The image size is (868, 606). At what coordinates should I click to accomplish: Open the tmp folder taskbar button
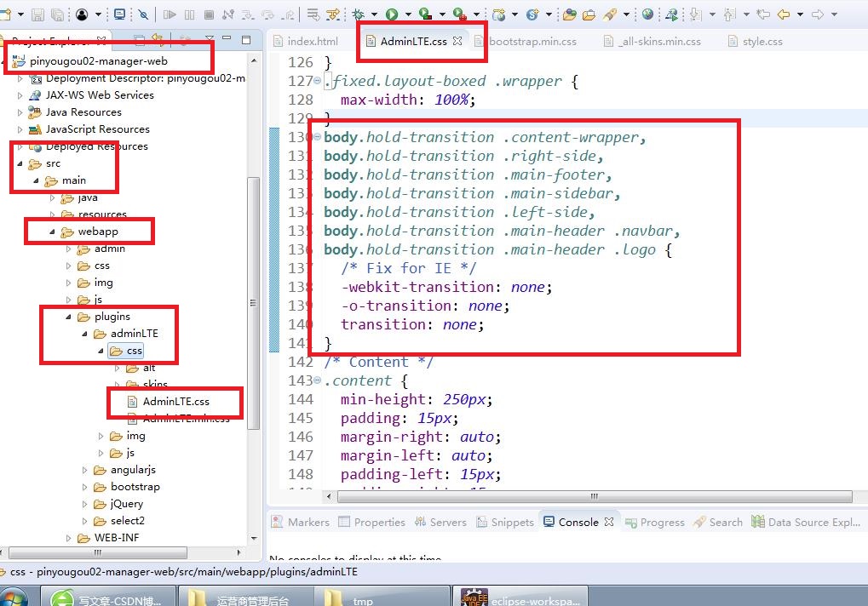click(382, 597)
